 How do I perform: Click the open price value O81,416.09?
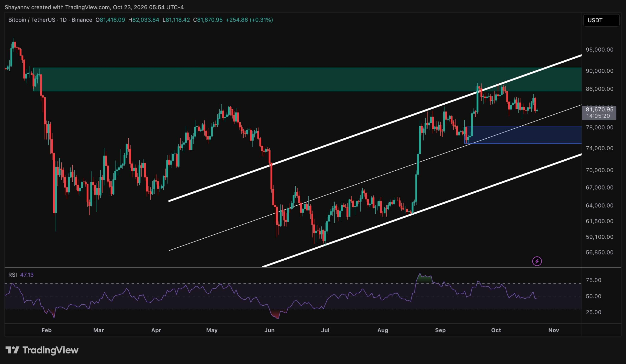coord(110,20)
